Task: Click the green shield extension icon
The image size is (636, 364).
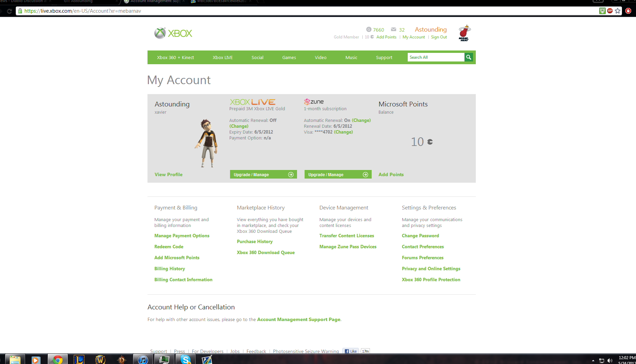Action: [x=602, y=11]
